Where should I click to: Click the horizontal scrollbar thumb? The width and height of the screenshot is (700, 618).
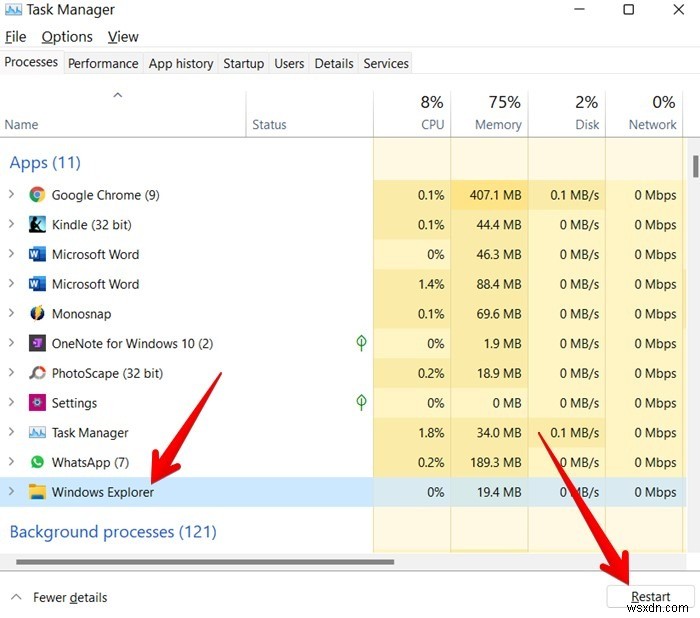pyautogui.click(x=205, y=562)
